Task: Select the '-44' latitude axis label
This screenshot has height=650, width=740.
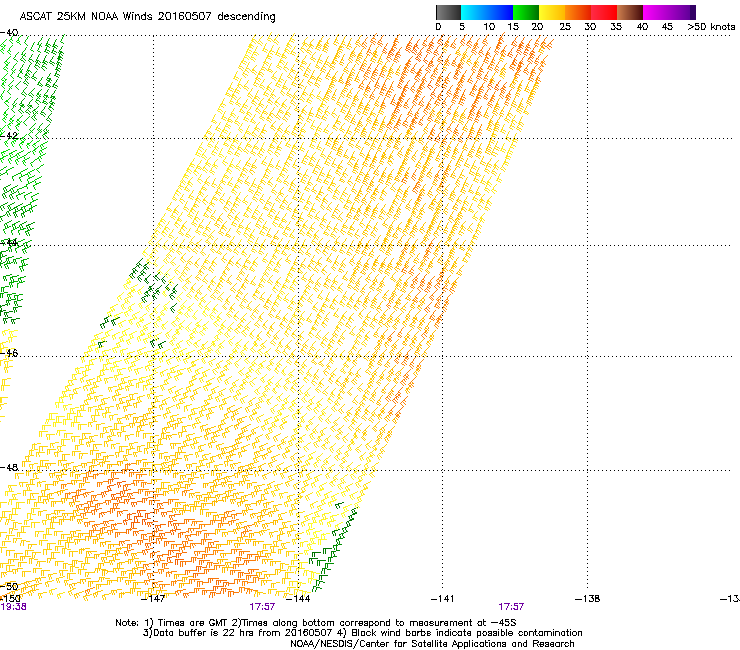Action: click(x=9, y=242)
